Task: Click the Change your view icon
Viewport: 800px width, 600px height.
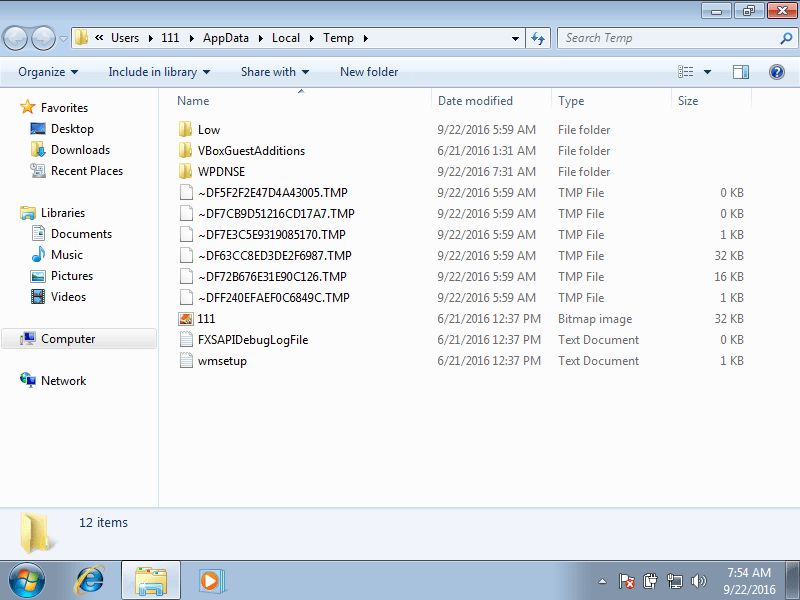Action: [685, 72]
